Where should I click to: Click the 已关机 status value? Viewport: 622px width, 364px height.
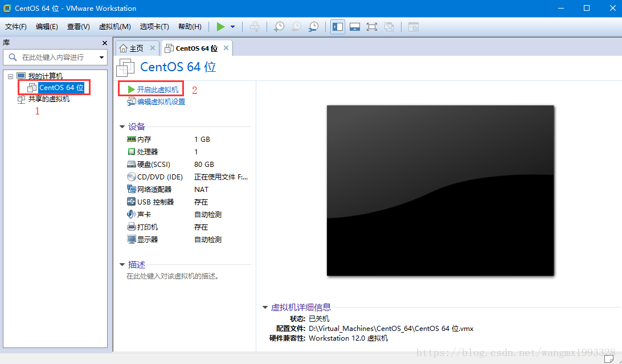click(319, 319)
